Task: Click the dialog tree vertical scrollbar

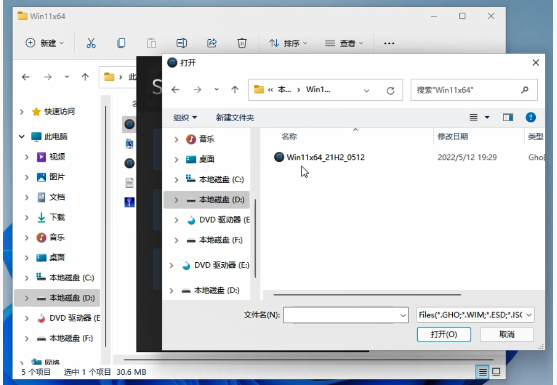Action: pyautogui.click(x=255, y=238)
